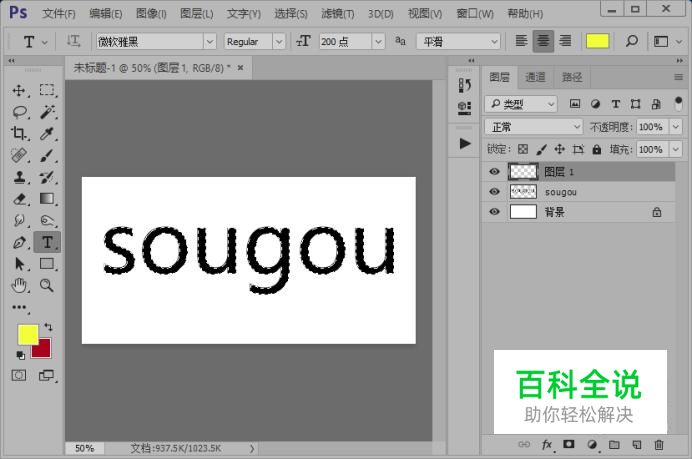Open the 图像(I) menu
The image size is (692, 459).
coord(151,14)
